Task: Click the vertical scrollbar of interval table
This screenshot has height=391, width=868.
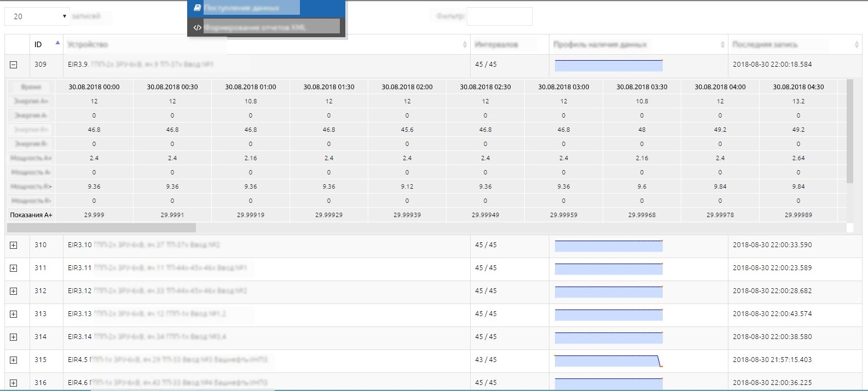Action: click(849, 131)
